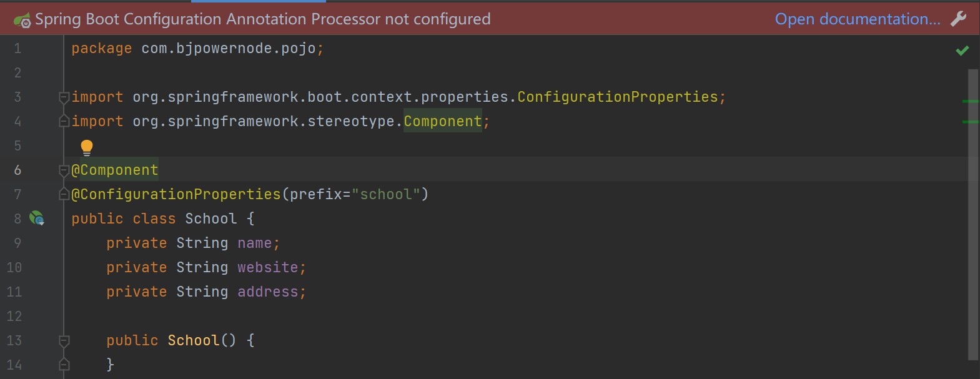Click the highlighted Component in the import statement
This screenshot has width=980, height=379.
coord(442,121)
